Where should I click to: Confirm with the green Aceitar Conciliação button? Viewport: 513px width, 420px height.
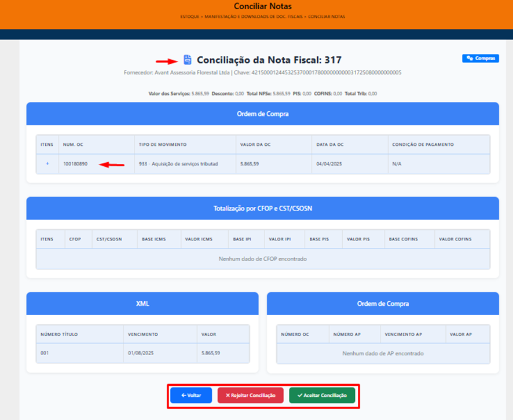pyautogui.click(x=322, y=395)
